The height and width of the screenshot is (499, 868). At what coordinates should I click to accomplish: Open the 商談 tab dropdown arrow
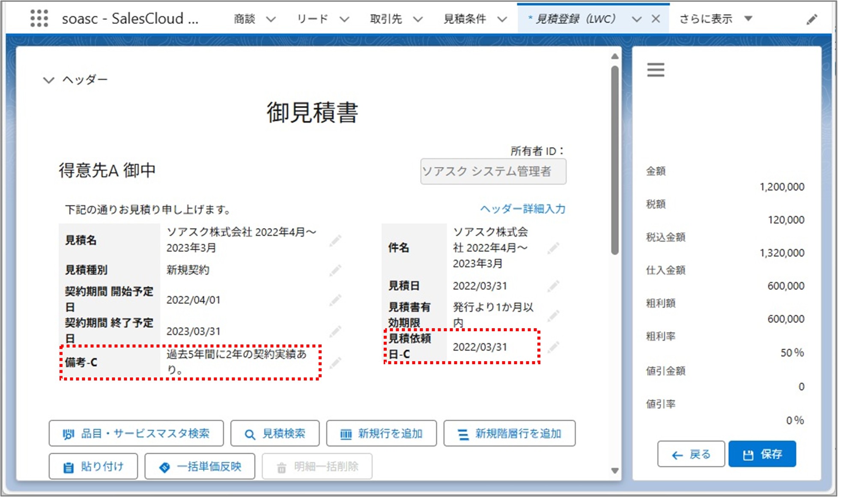(271, 19)
